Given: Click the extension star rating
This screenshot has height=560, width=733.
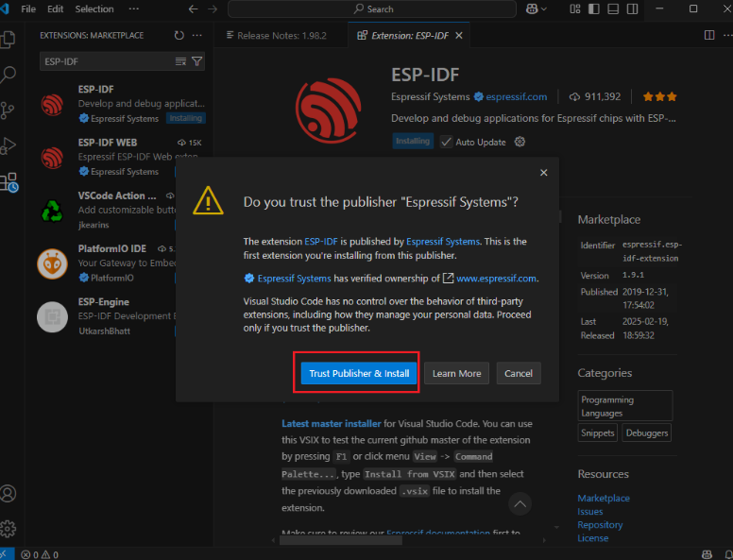Looking at the screenshot, I should (x=659, y=96).
